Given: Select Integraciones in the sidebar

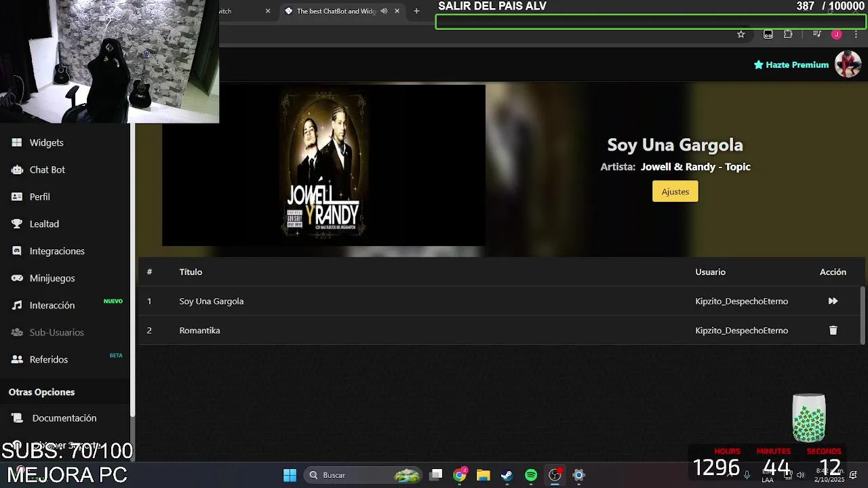Looking at the screenshot, I should [x=57, y=251].
